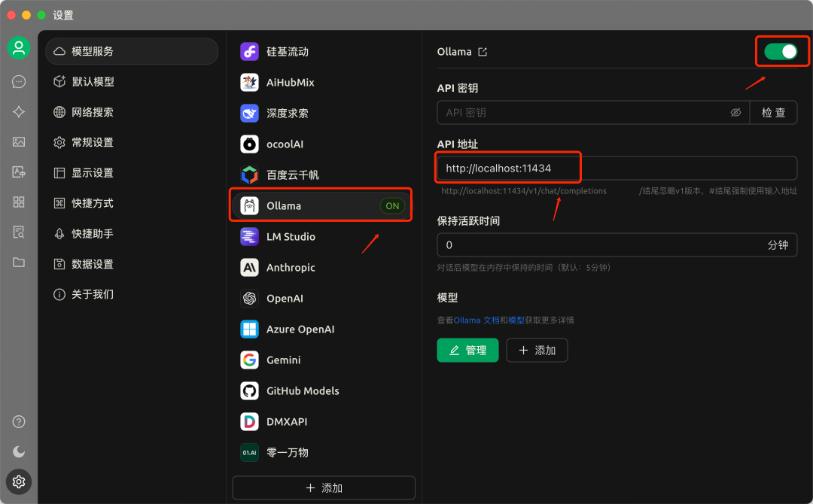Image resolution: width=813 pixels, height=504 pixels.
Task: Open 快捷助手 settings section
Action: coord(132,234)
